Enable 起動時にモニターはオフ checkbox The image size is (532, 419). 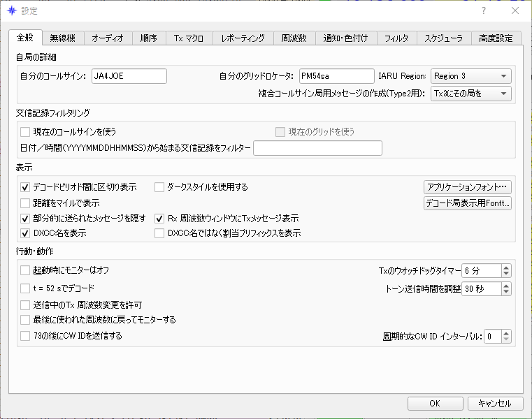click(x=25, y=270)
